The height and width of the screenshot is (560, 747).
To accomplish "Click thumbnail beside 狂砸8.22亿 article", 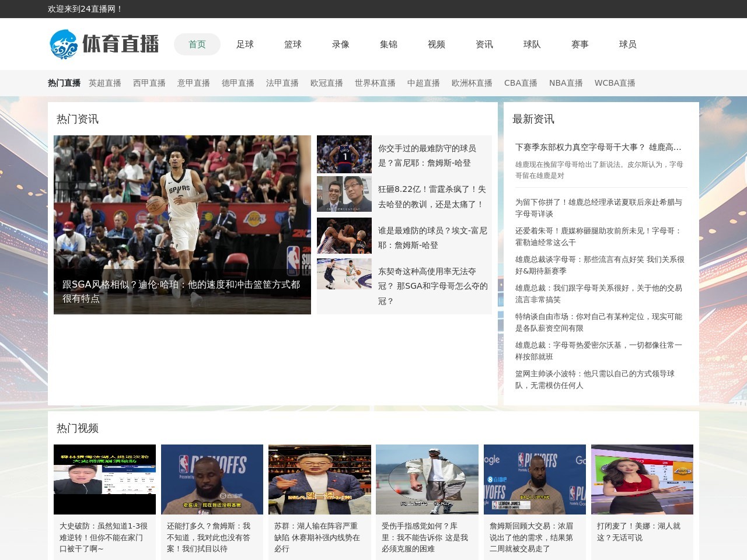I will point(344,194).
